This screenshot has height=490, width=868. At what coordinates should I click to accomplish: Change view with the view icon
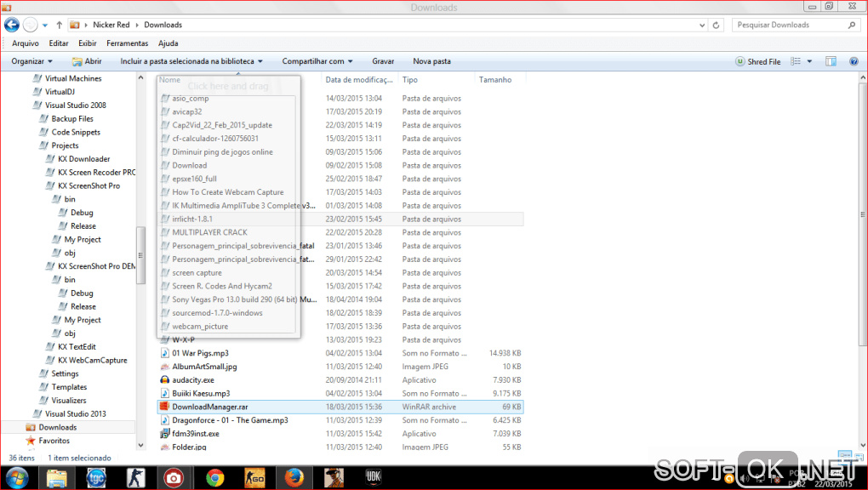[x=796, y=61]
